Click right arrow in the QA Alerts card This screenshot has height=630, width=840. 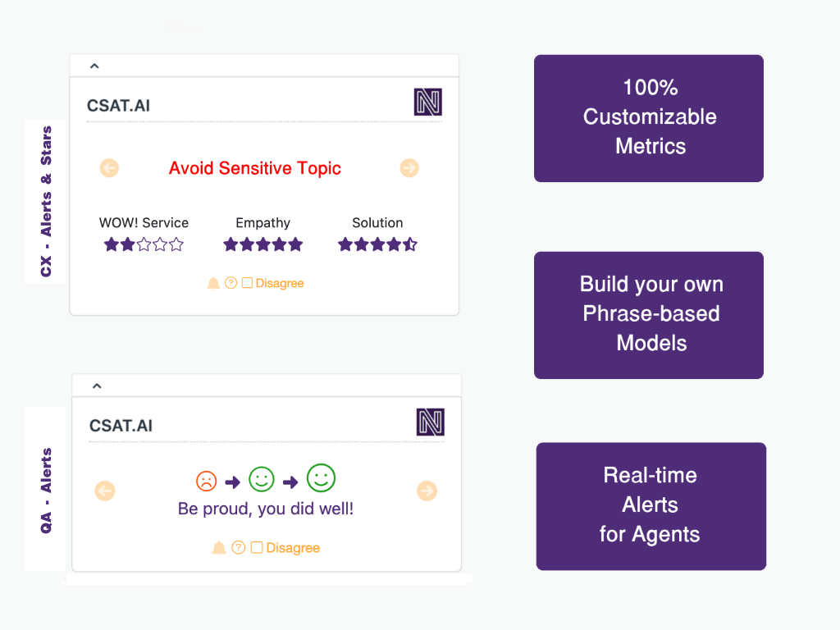tap(427, 491)
